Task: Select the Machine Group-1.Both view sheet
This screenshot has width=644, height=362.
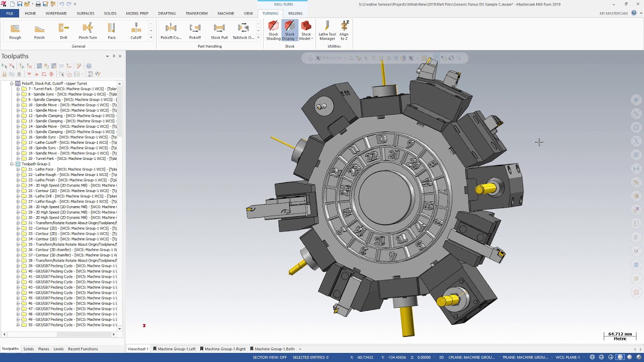Action: (x=272, y=349)
